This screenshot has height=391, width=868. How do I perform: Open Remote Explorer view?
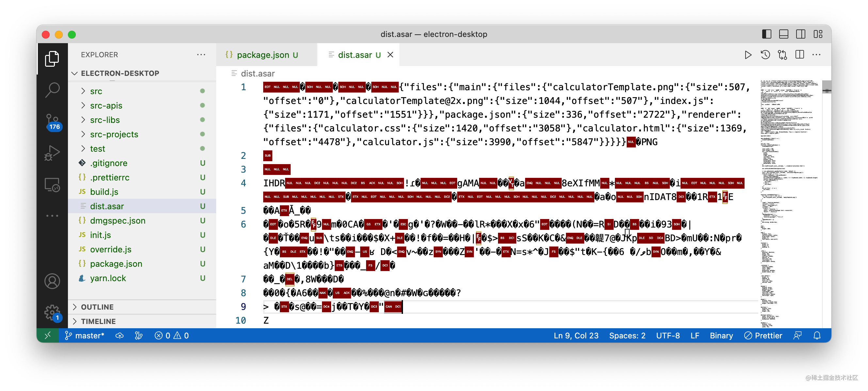click(x=52, y=184)
